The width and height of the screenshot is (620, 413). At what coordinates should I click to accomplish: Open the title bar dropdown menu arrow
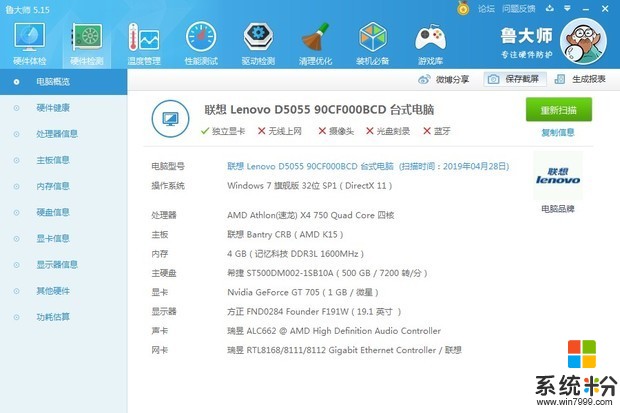tap(567, 8)
